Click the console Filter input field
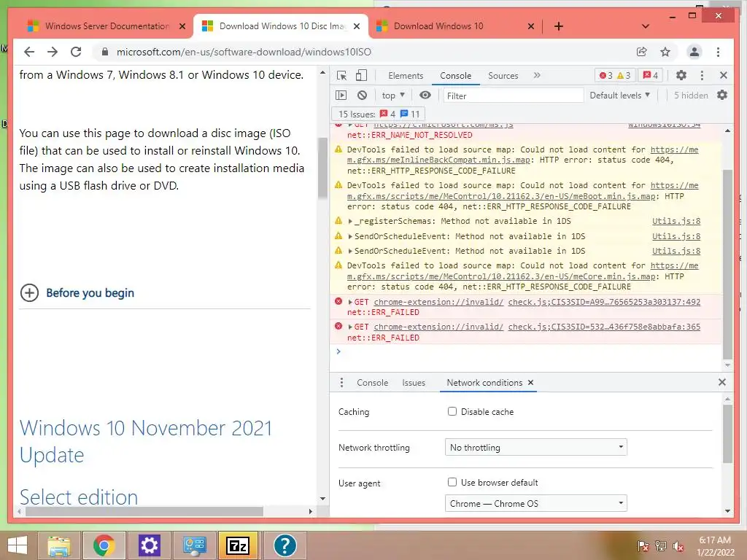The width and height of the screenshot is (747, 560). pyautogui.click(x=513, y=96)
